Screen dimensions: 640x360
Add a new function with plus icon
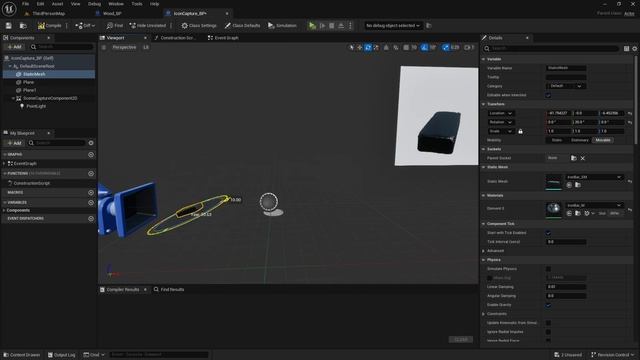[91, 173]
